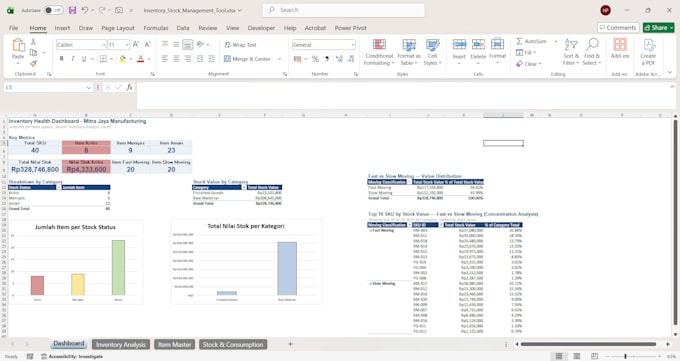Toggle the AutoSave switch
The image size is (680, 361).
tap(53, 10)
